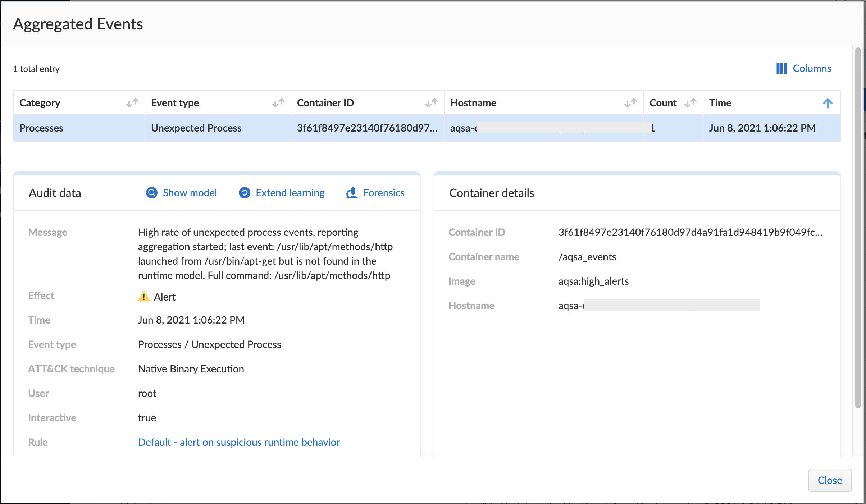The image size is (866, 504).
Task: Click the Hostname value in Container details
Action: click(x=659, y=306)
